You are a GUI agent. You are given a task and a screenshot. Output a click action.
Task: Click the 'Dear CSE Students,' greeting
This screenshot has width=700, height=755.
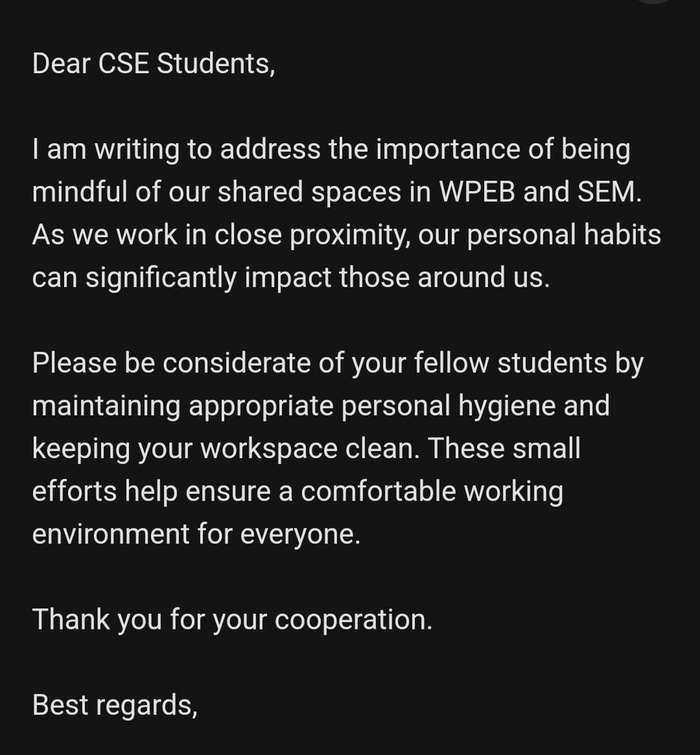tap(153, 64)
